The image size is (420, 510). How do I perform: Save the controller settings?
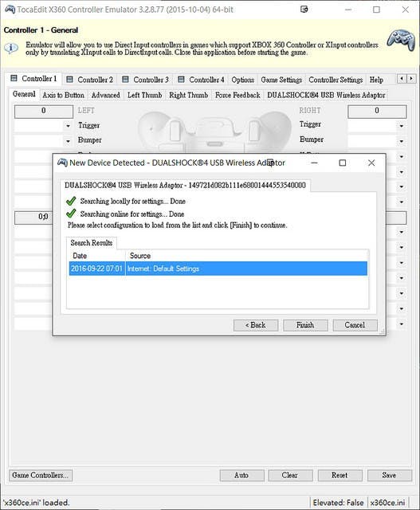tap(390, 475)
